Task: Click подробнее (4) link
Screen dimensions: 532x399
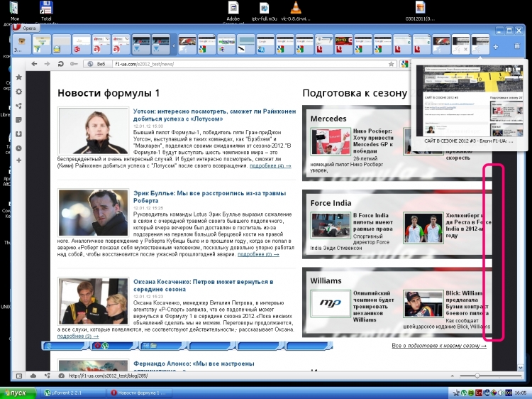Action: click(270, 165)
